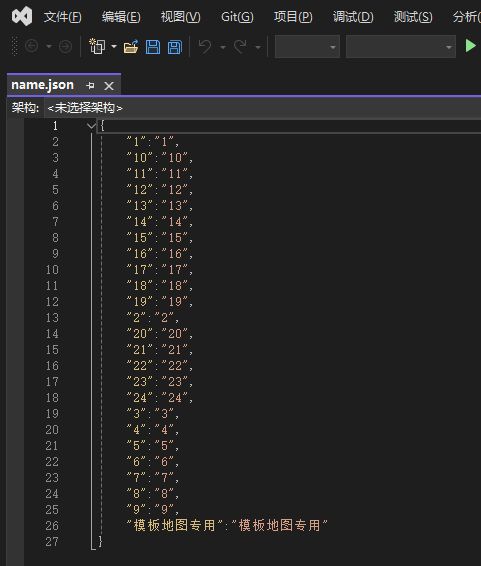Image resolution: width=481 pixels, height=566 pixels.
Task: Click the line "15": "15"
Action: 159,238
